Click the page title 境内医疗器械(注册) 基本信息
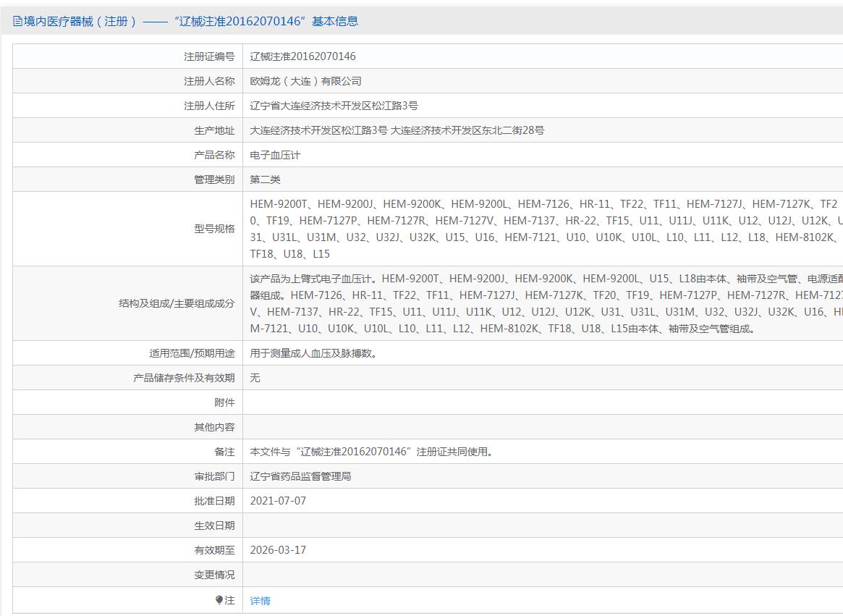This screenshot has width=843, height=616. click(191, 22)
